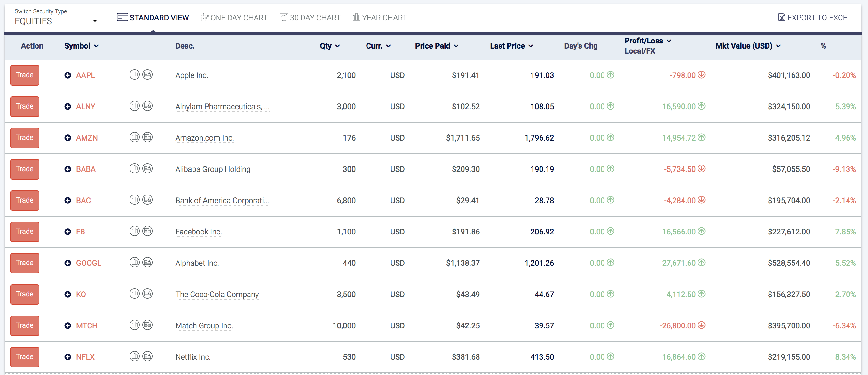This screenshot has width=868, height=375.
Task: Click the news icon for NFLX
Action: pyautogui.click(x=147, y=356)
